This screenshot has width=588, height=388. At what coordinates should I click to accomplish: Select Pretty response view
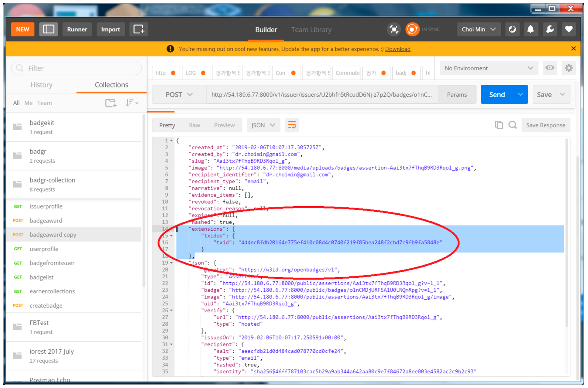tap(167, 125)
